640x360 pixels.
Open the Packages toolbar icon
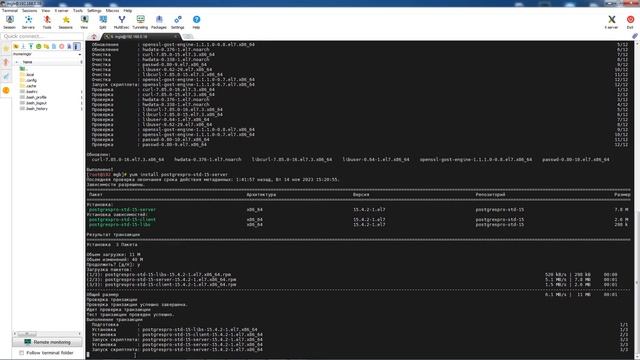(159, 22)
